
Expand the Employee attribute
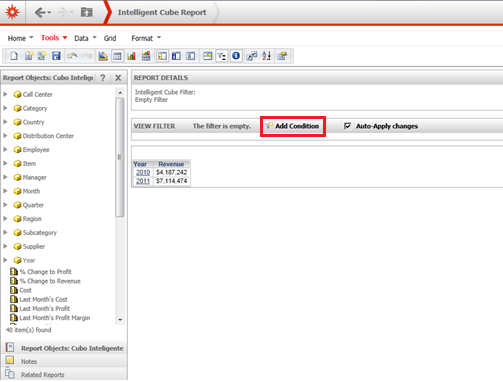pos(5,150)
